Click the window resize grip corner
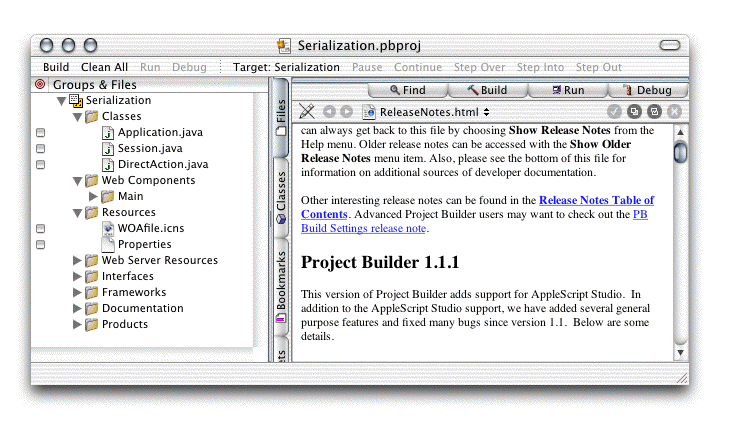The width and height of the screenshot is (734, 438). [x=682, y=378]
